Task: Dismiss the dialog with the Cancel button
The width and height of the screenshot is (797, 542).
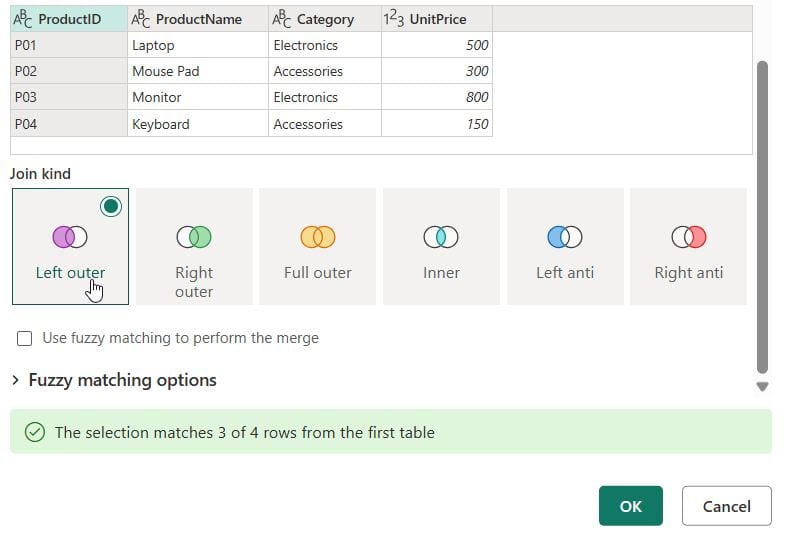Action: (727, 506)
